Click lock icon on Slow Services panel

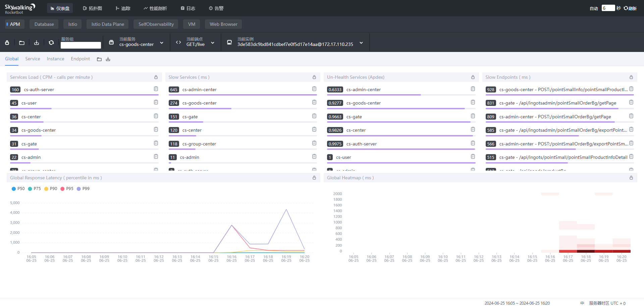click(314, 77)
